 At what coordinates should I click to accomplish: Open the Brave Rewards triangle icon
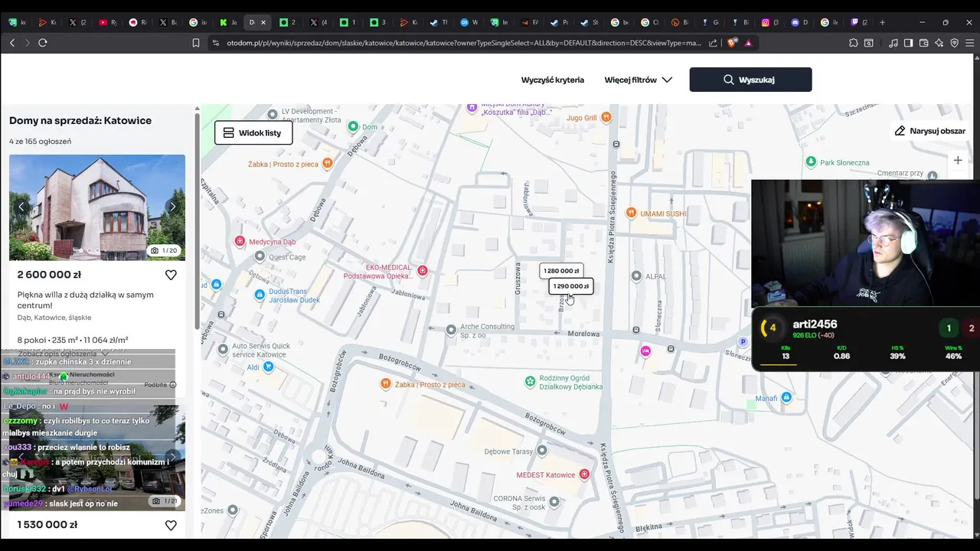[x=748, y=43]
